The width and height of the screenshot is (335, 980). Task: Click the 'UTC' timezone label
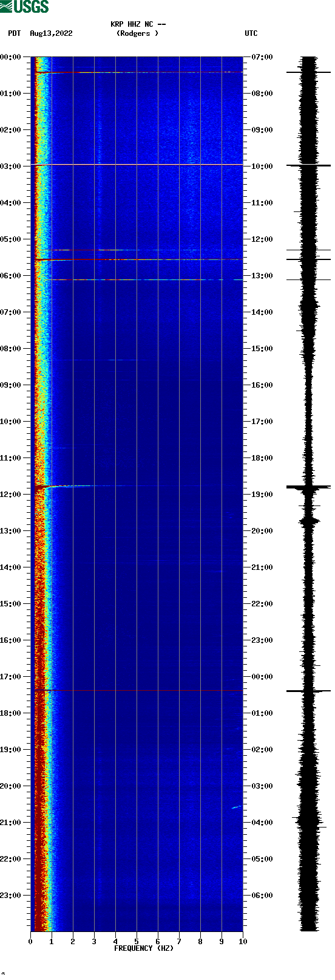pos(251,33)
